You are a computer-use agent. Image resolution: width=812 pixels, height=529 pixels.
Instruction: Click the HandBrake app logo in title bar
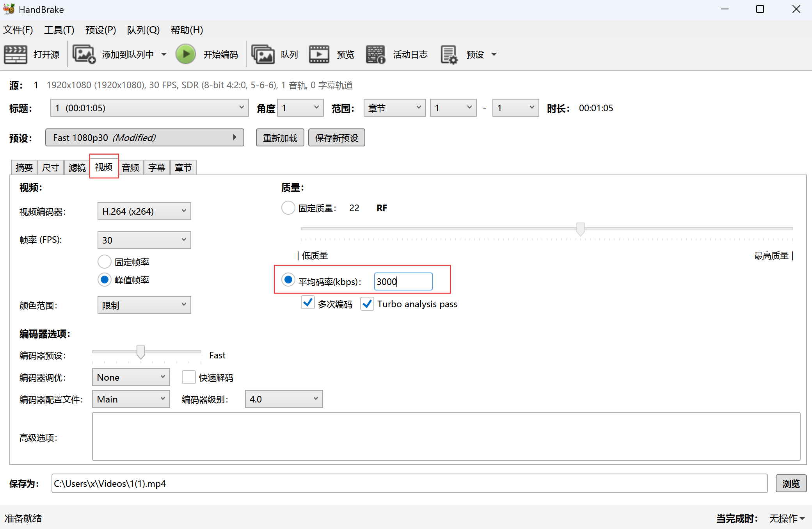pos(9,9)
